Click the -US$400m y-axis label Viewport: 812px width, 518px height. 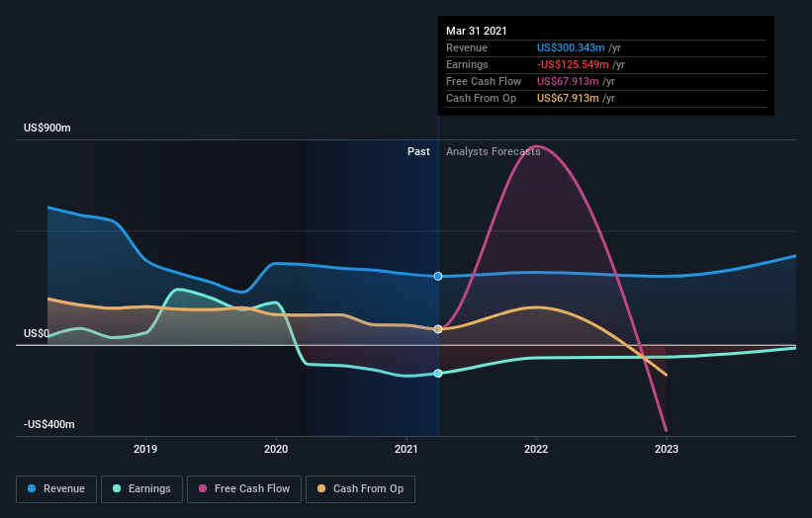[x=49, y=424]
